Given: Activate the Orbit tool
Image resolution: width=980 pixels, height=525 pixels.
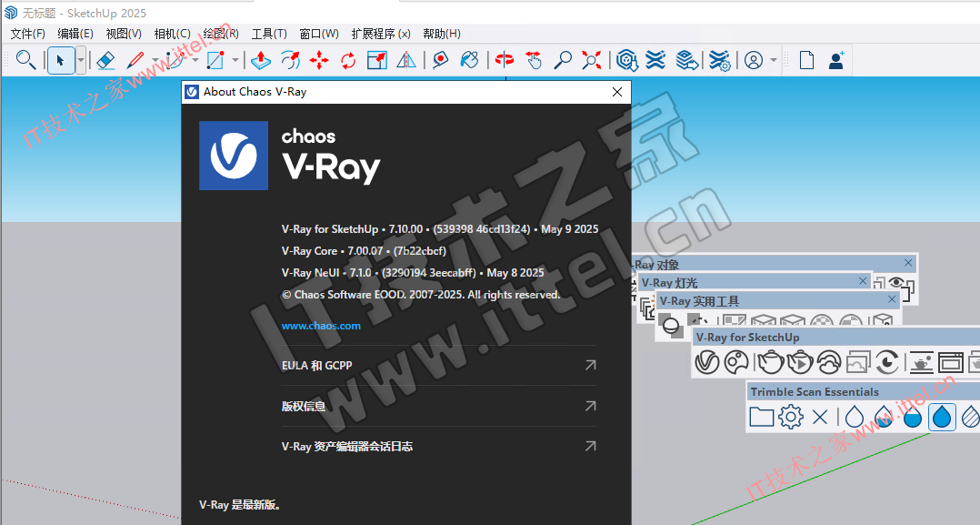Looking at the screenshot, I should (505, 60).
